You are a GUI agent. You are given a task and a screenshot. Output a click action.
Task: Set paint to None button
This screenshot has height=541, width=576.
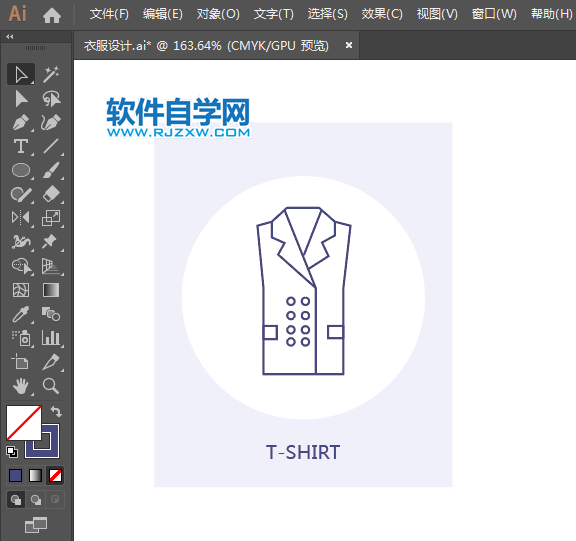tap(55, 476)
